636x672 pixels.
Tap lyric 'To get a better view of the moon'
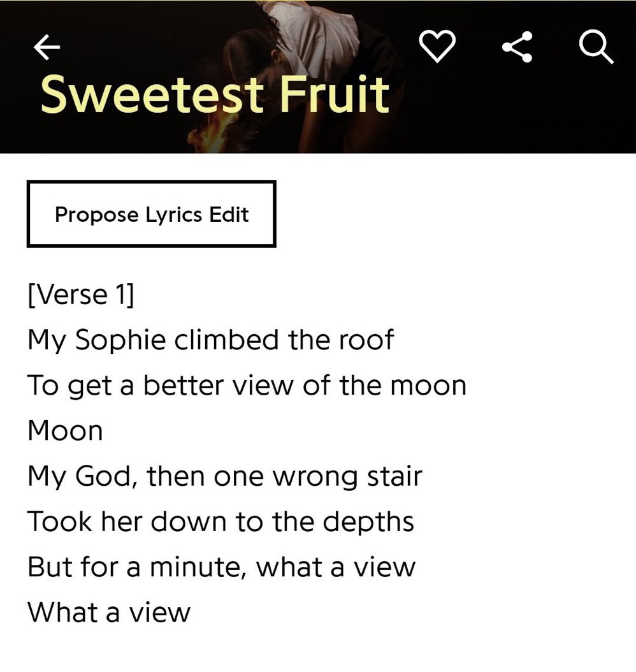click(247, 385)
